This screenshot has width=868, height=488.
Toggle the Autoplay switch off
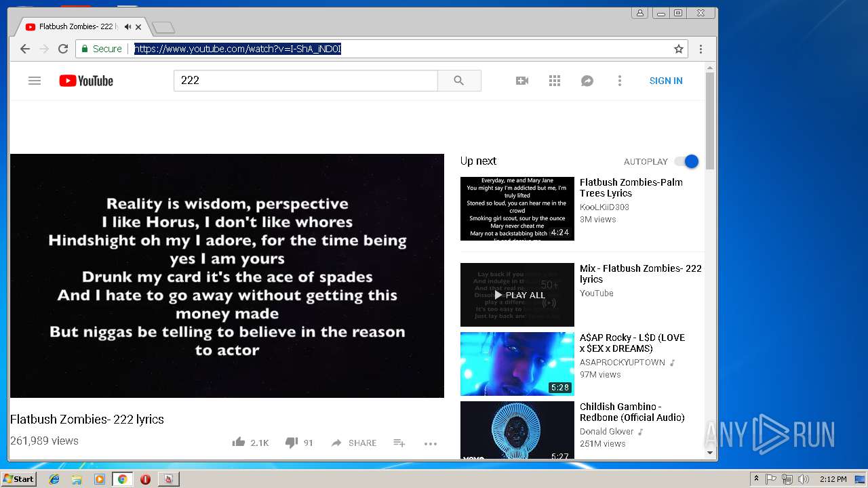tap(686, 161)
